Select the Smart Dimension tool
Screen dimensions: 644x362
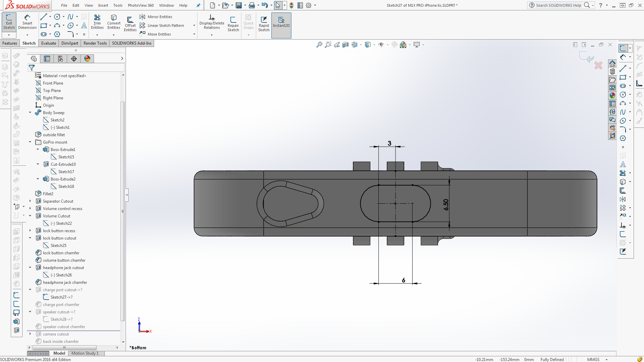click(x=27, y=22)
